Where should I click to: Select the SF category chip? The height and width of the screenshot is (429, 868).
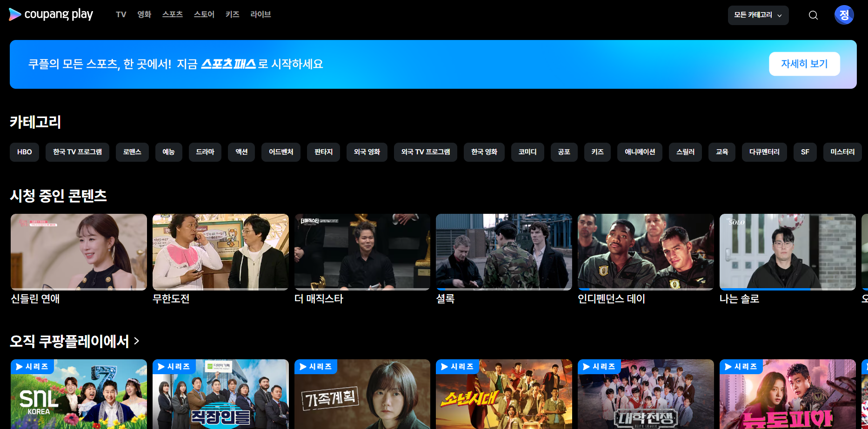point(805,152)
